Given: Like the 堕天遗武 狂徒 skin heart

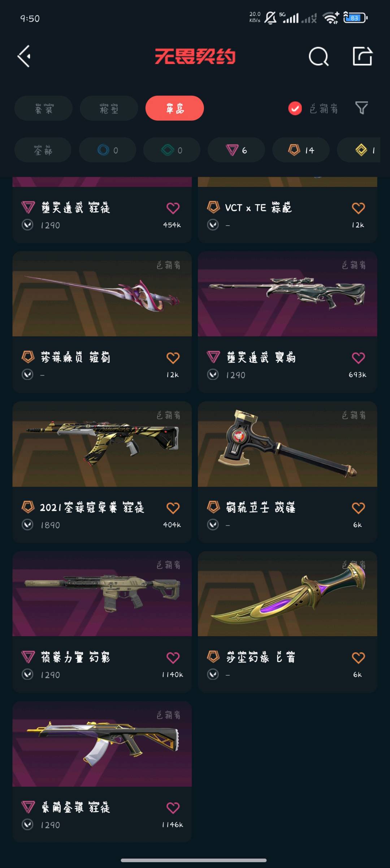Looking at the screenshot, I should pyautogui.click(x=173, y=208).
